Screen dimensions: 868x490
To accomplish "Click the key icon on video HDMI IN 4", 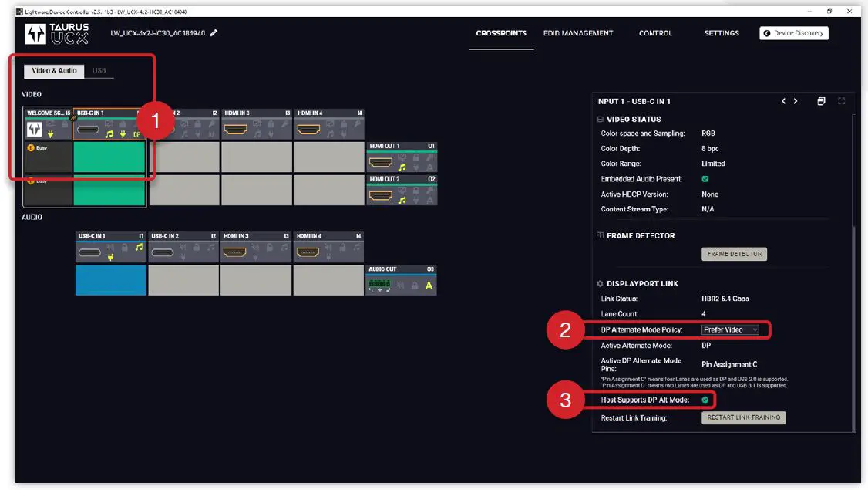I will click(358, 124).
